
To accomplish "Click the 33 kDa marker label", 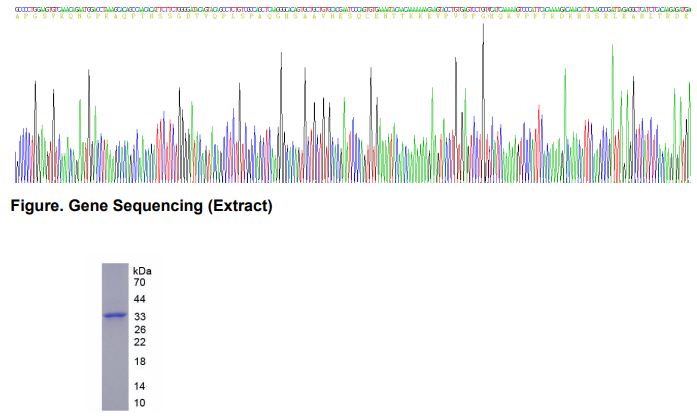I will pos(140,317).
